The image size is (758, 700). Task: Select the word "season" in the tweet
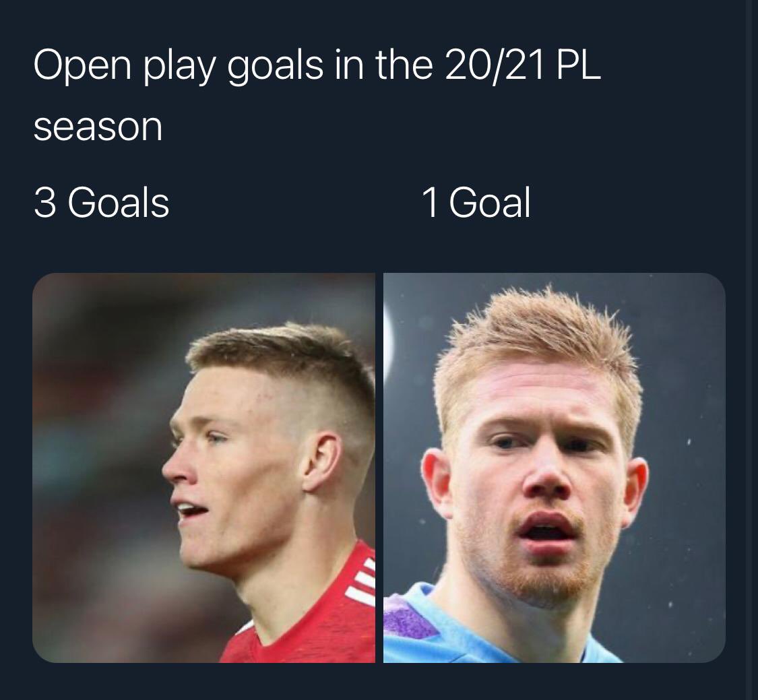click(x=98, y=127)
